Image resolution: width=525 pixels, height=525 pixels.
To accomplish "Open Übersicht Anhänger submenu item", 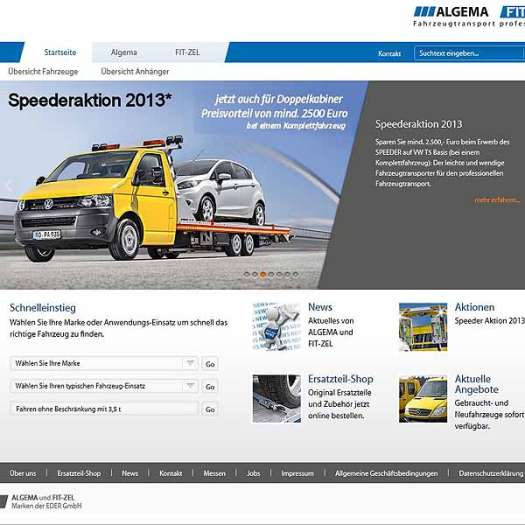I will pos(135,71).
